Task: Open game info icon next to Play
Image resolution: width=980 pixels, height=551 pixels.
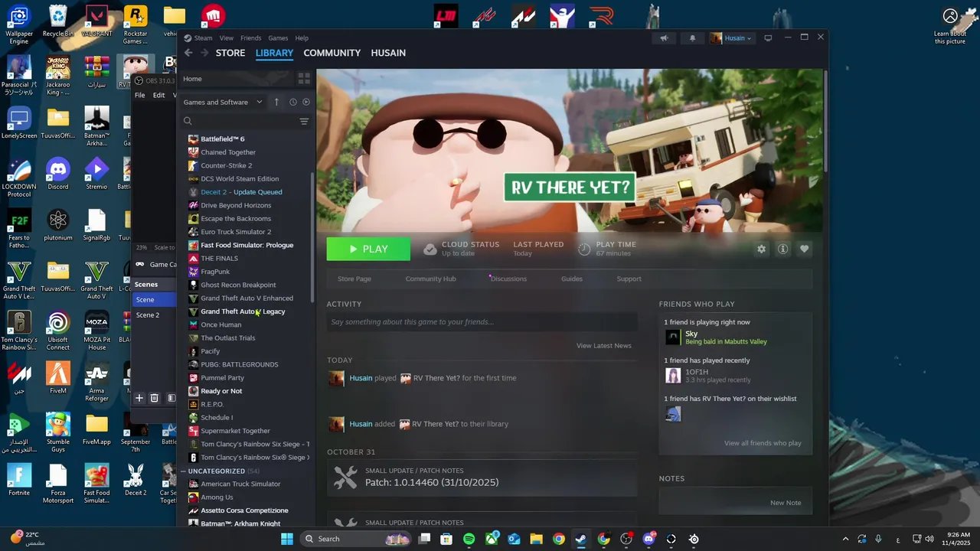Action: click(782, 249)
